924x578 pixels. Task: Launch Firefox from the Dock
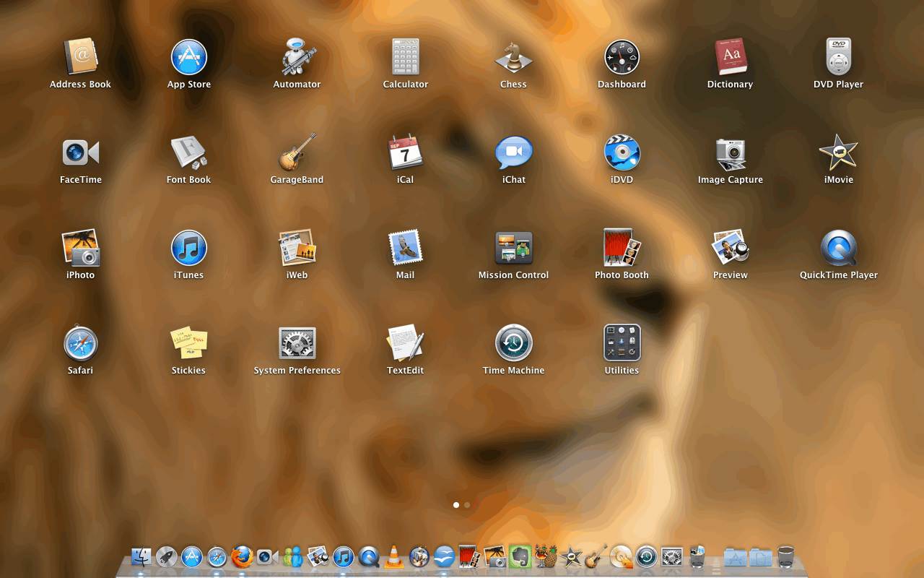point(243,557)
